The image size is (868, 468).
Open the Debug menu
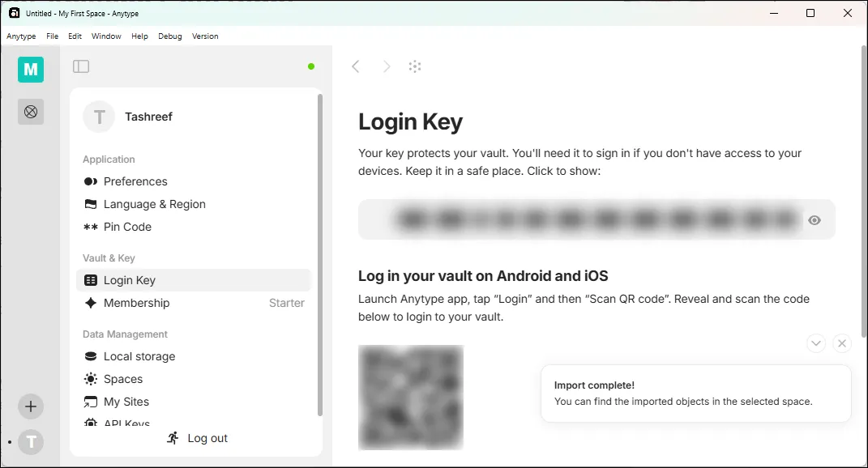point(169,36)
